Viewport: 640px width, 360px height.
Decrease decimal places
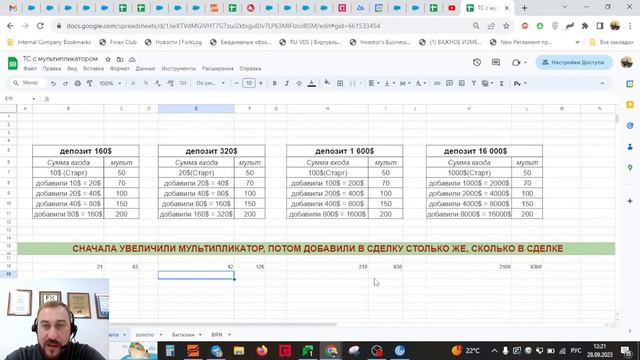[x=158, y=83]
